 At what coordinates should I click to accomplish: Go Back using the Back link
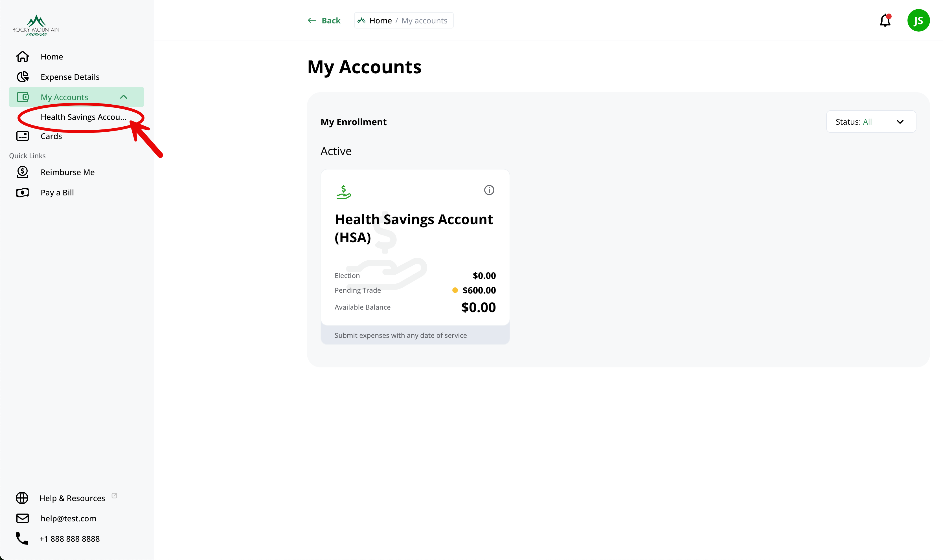pos(324,21)
